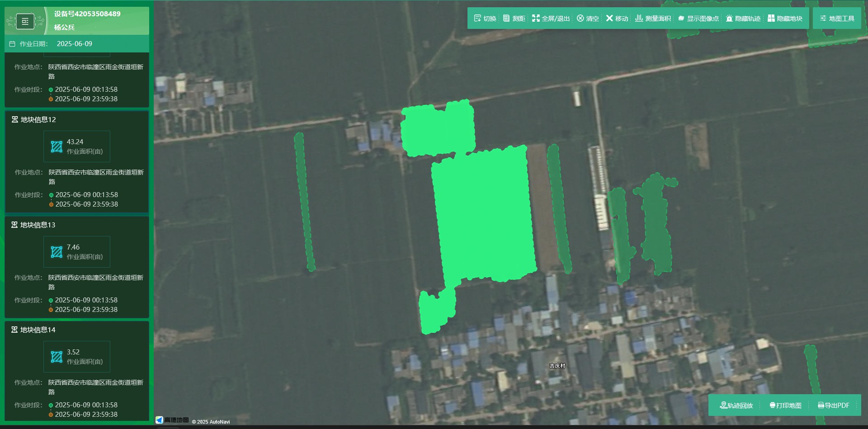Hide plots with 隐藏地块

tap(785, 19)
